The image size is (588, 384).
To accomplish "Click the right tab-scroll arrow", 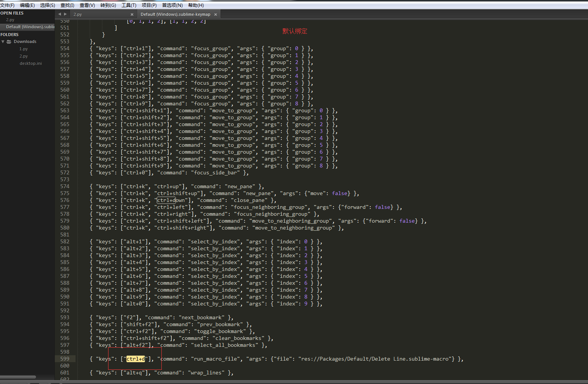I will [x=66, y=14].
